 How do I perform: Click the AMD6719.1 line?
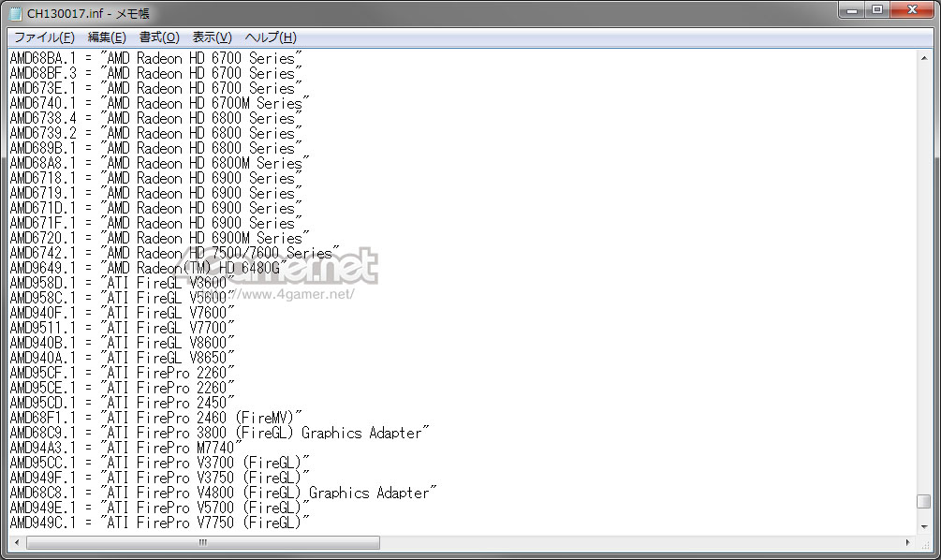[155, 193]
